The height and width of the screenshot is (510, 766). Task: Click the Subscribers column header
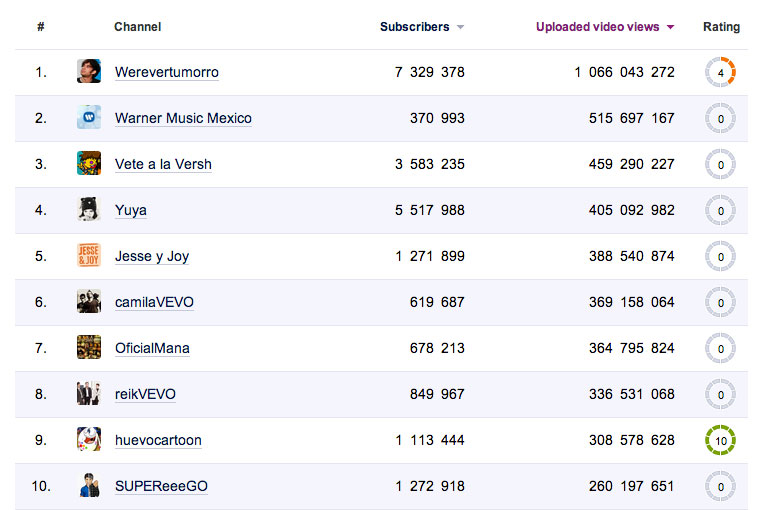pos(414,27)
